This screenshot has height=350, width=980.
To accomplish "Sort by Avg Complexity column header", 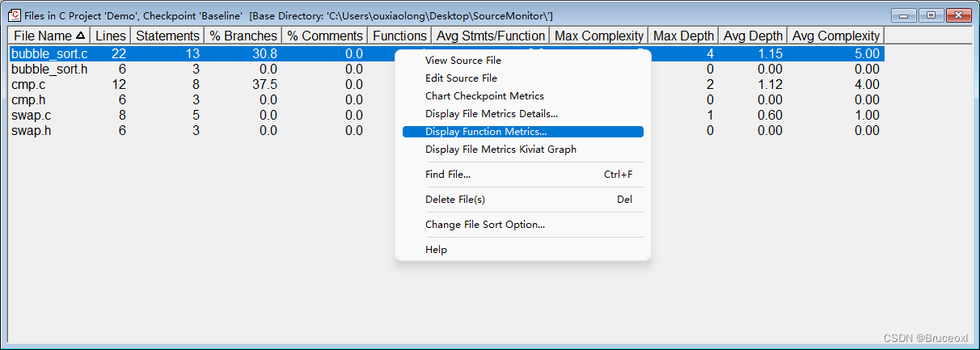I will coord(835,36).
